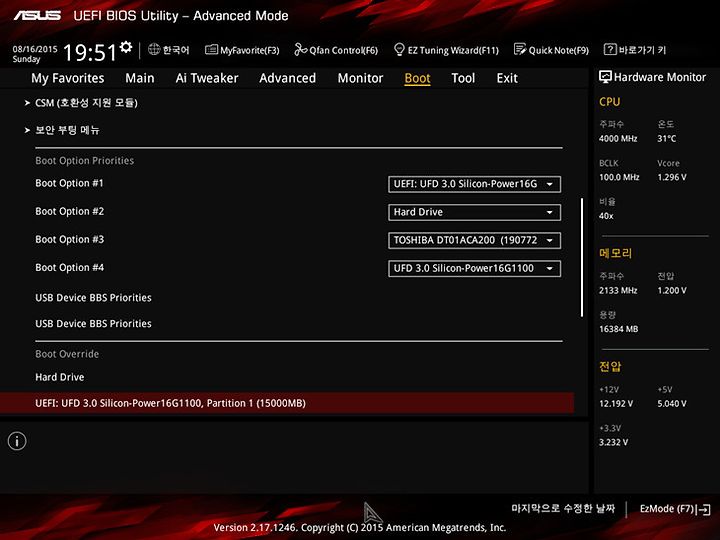Viewport: 720px width, 540px height.
Task: Click the 19:51 clock display
Action: (90, 52)
